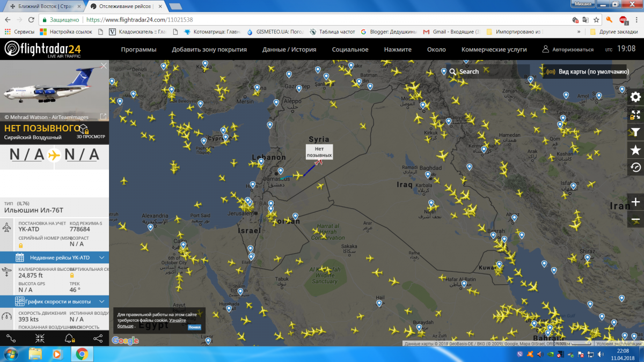
Task: Click the orange key extension icon
Action: [610, 20]
